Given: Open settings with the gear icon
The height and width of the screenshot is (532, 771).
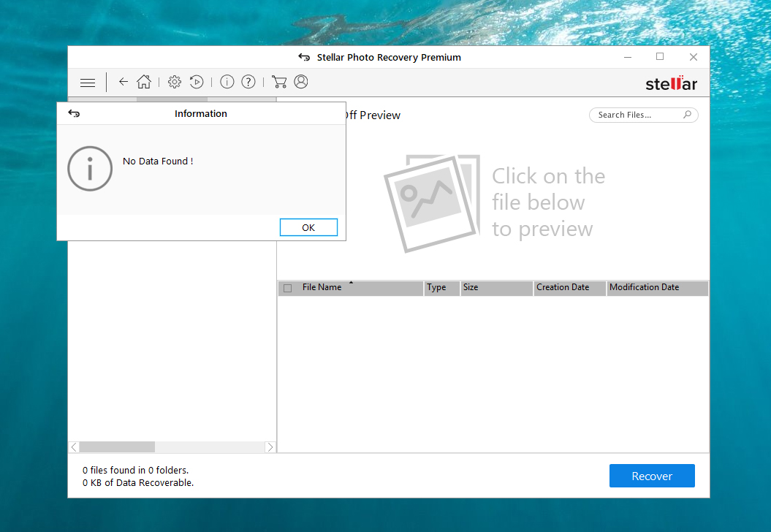Looking at the screenshot, I should 175,82.
